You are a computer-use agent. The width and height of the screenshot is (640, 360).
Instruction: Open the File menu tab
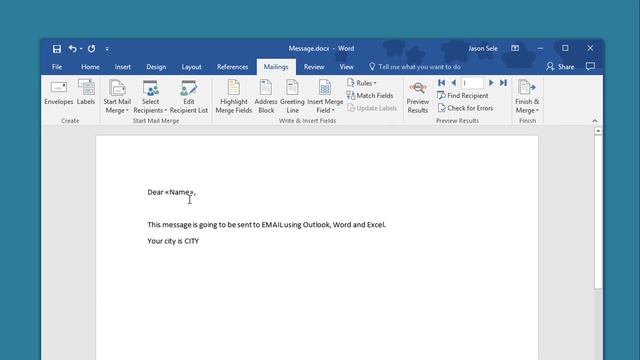pyautogui.click(x=57, y=67)
